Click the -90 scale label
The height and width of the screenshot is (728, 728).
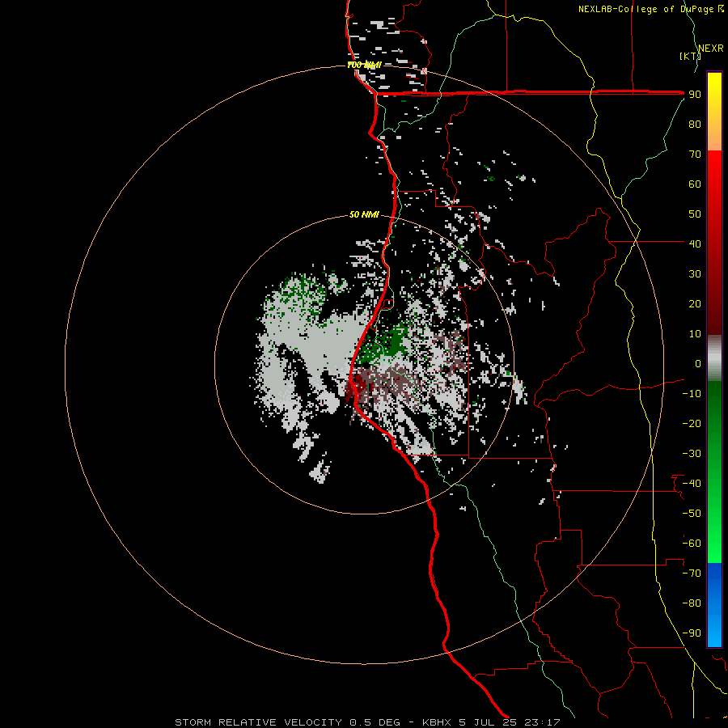(x=692, y=633)
